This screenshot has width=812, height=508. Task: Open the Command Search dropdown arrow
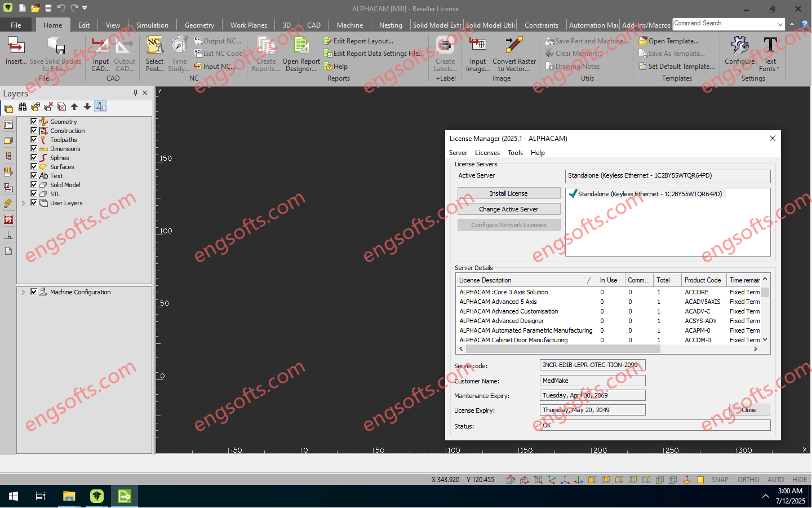point(780,24)
